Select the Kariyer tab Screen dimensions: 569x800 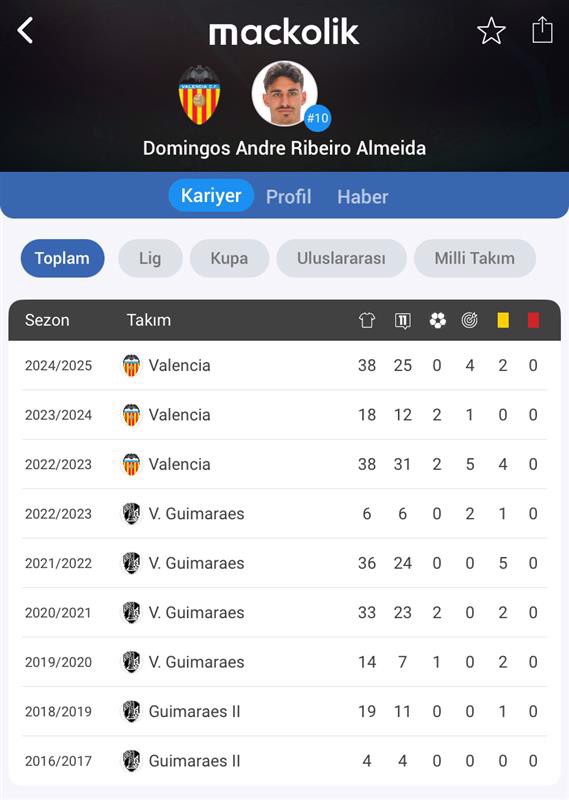pos(211,195)
